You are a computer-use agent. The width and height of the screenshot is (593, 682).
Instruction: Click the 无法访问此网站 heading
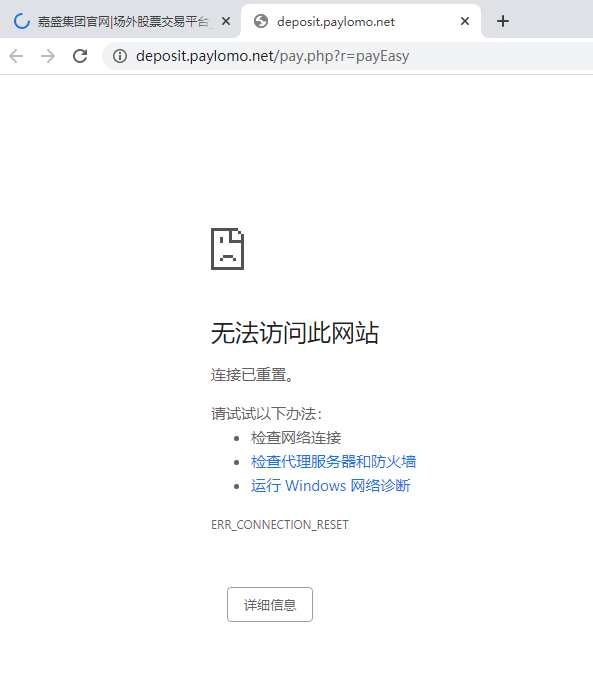coord(295,333)
